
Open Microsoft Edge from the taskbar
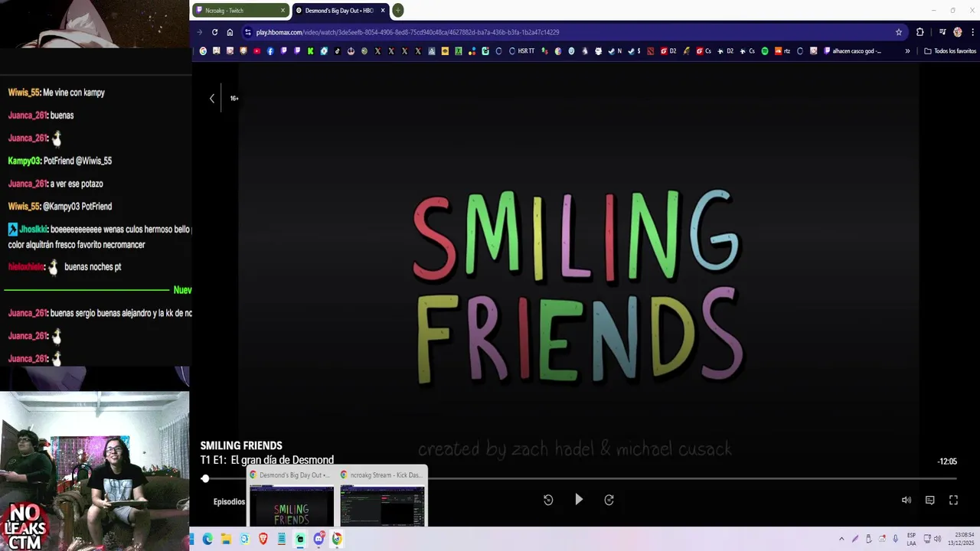tap(207, 539)
